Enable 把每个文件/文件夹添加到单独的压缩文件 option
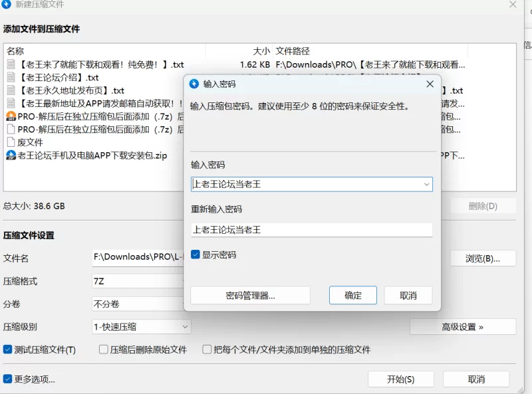 click(207, 349)
